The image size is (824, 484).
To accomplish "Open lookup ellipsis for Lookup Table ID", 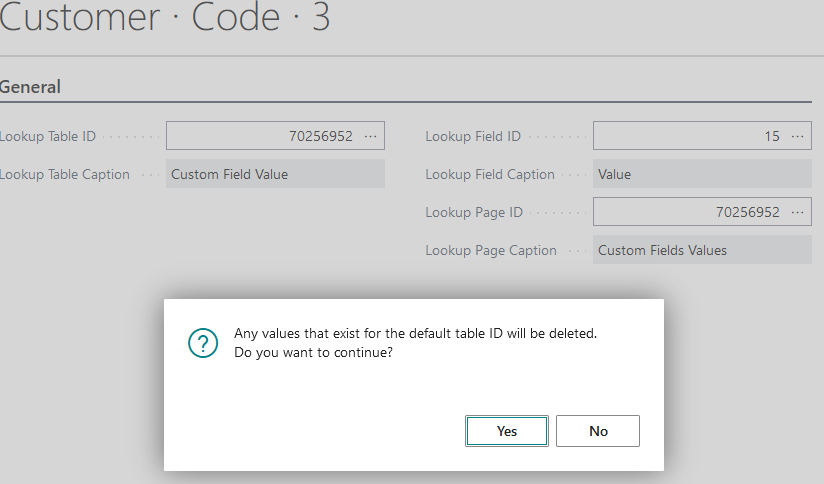I will [371, 136].
